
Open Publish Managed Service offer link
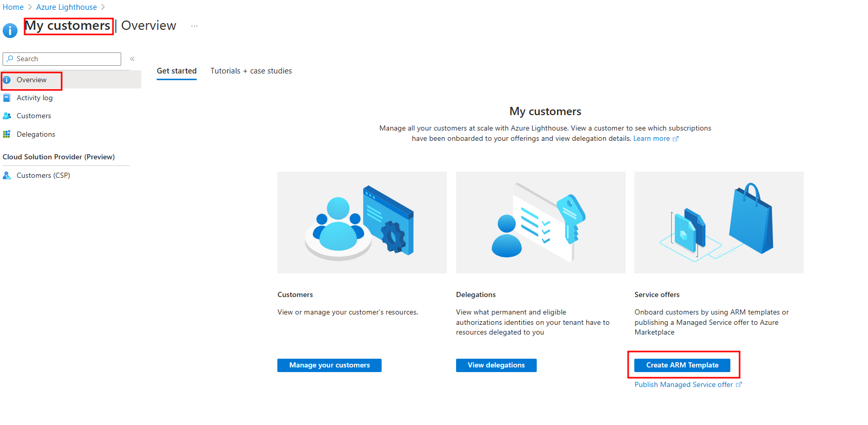pos(684,384)
